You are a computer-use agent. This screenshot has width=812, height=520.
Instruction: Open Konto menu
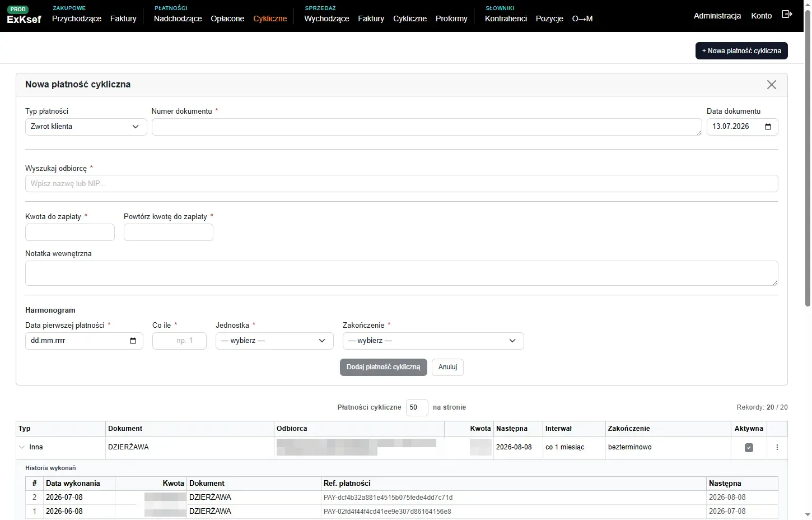coord(762,16)
